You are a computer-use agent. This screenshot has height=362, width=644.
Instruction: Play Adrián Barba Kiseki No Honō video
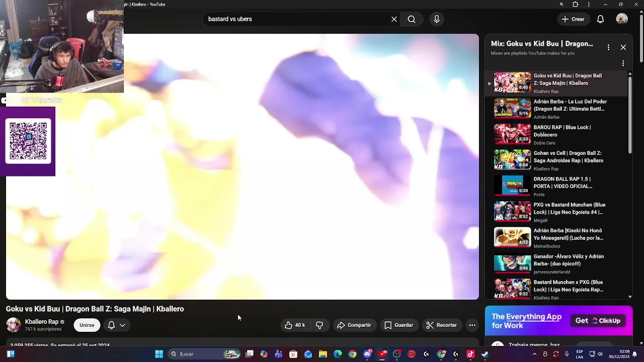coord(557,238)
